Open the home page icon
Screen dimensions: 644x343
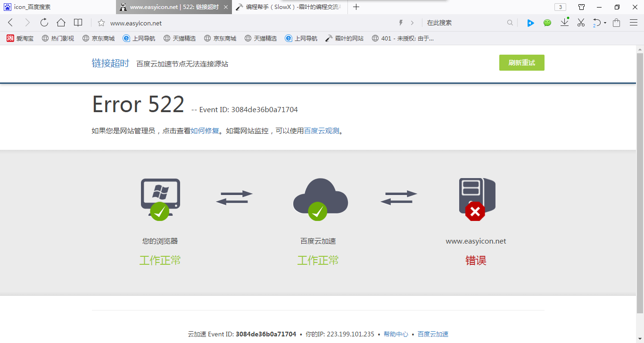coord(61,23)
